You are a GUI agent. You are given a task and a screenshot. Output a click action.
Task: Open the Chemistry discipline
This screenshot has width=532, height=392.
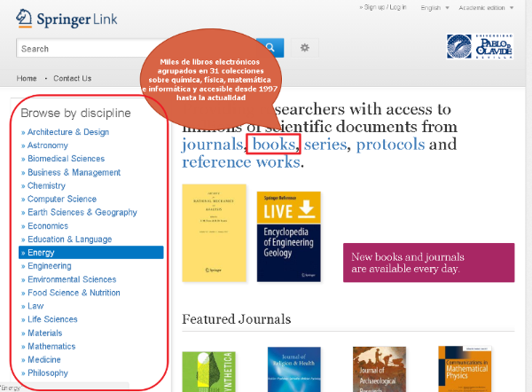[46, 185]
